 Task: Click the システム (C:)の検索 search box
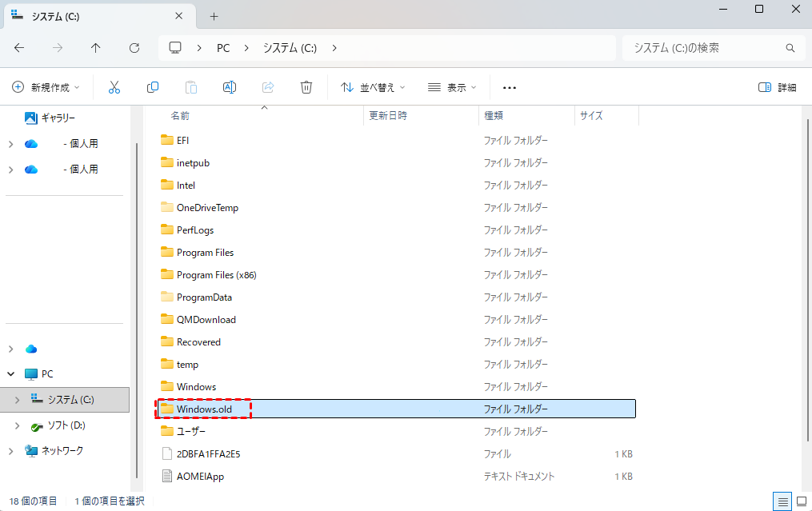click(x=704, y=48)
